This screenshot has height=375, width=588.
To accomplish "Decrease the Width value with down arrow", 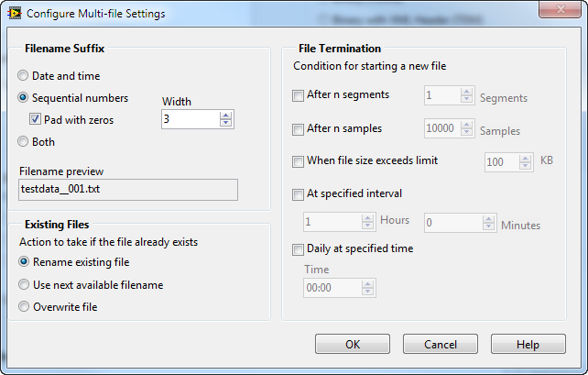I will coord(226,123).
